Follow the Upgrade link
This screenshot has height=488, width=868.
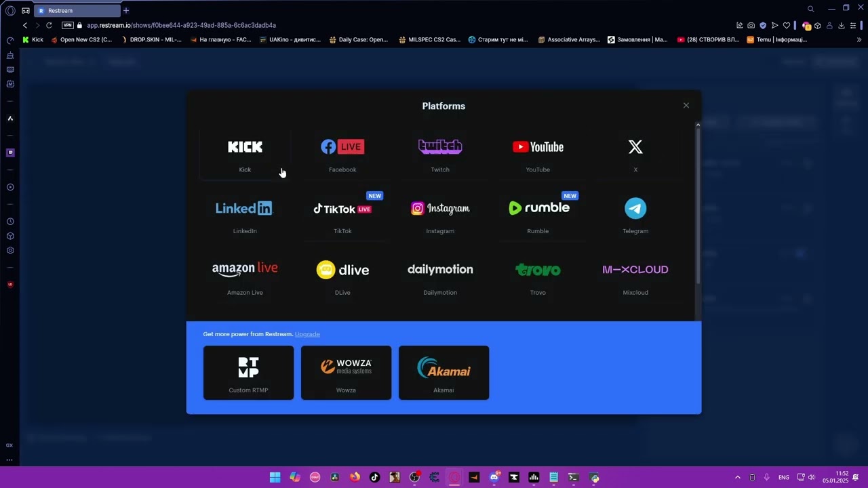tap(307, 334)
